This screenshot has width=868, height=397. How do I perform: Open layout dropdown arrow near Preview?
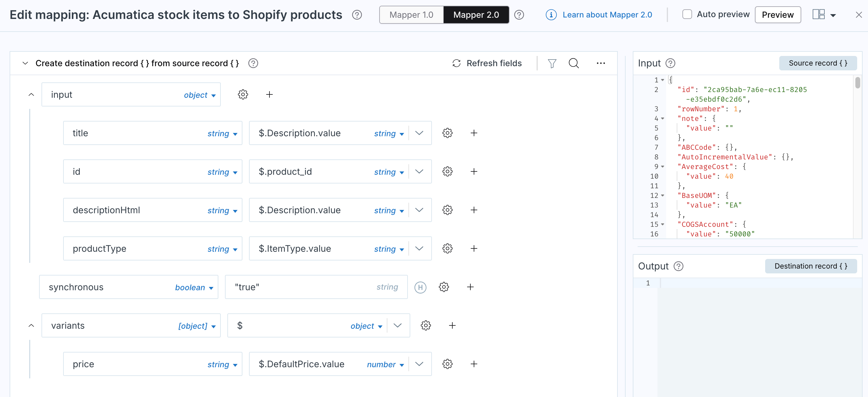[x=833, y=15]
